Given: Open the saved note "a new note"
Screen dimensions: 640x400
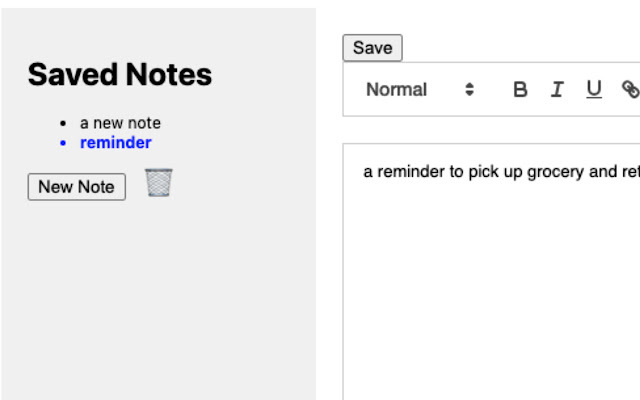Looking at the screenshot, I should [120, 123].
